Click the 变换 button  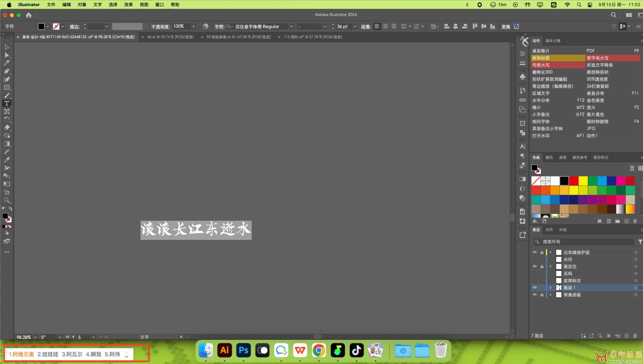click(506, 26)
